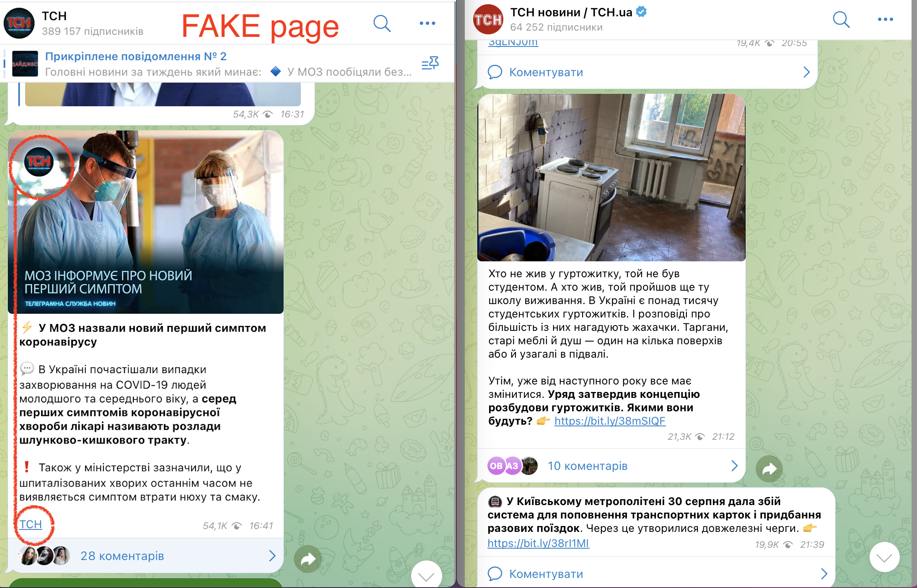
Task: Open the https://bit.ly/38mSIQF link
Action: [x=610, y=421]
